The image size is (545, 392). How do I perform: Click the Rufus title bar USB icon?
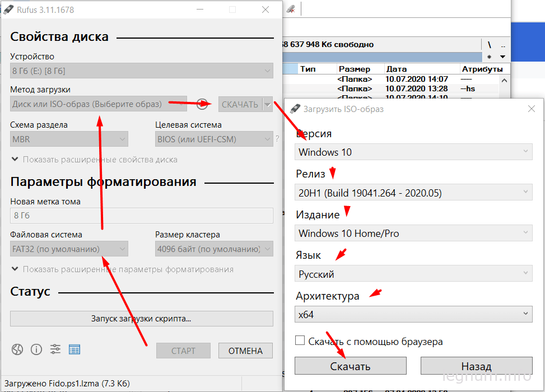(x=8, y=10)
